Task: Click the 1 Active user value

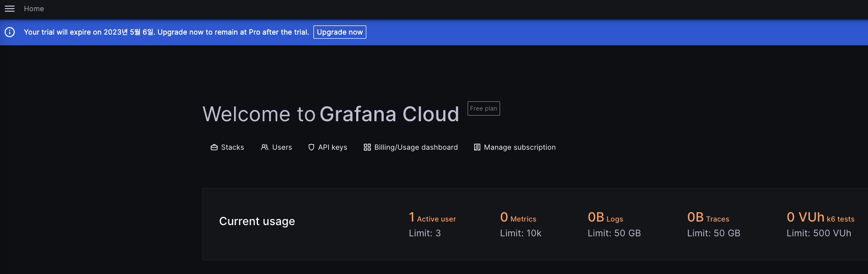Action: pyautogui.click(x=432, y=217)
